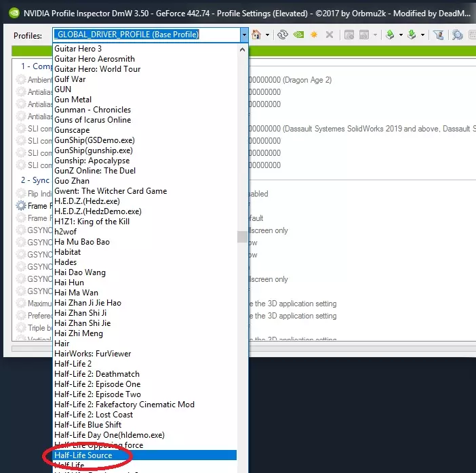The height and width of the screenshot is (473, 476).
Task: Choose 'Gunman - Chronicles' entry
Action: 145,110
